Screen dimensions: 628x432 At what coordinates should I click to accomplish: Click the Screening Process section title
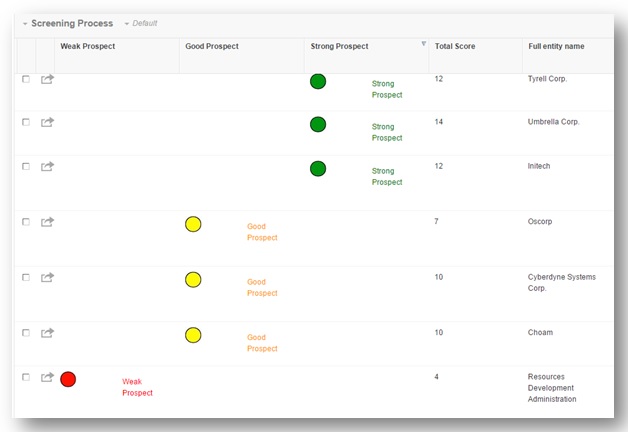[x=72, y=23]
